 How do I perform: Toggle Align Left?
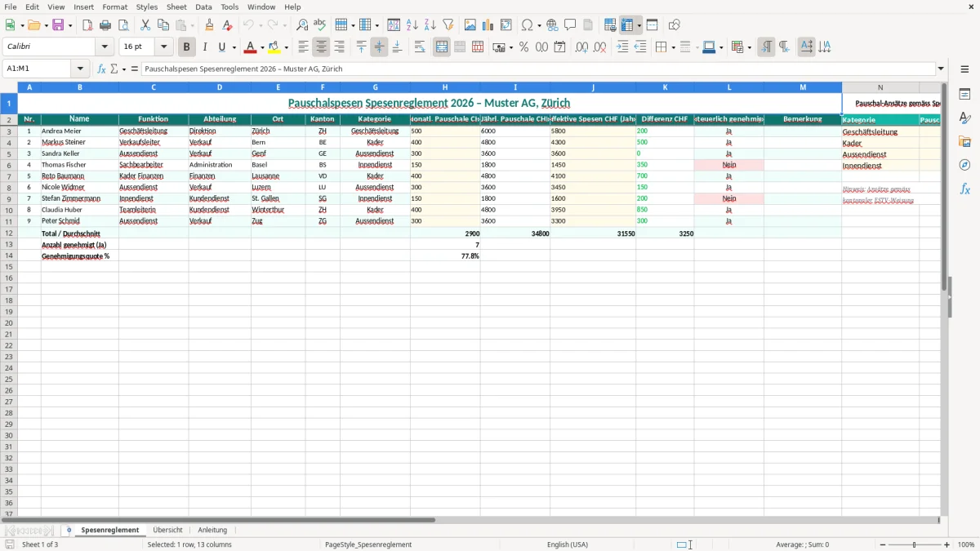(304, 47)
